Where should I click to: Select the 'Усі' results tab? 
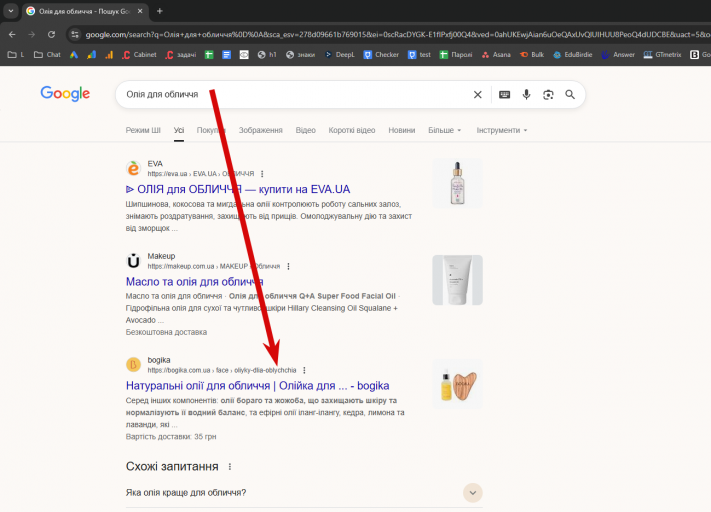(179, 130)
